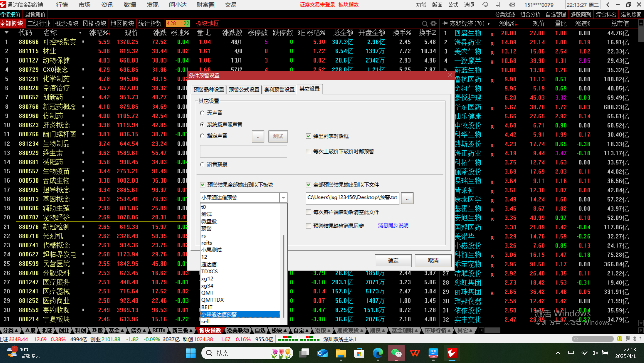Click the back arrow icon in title bar
The height and width of the screenshot is (363, 644).
(608, 5)
